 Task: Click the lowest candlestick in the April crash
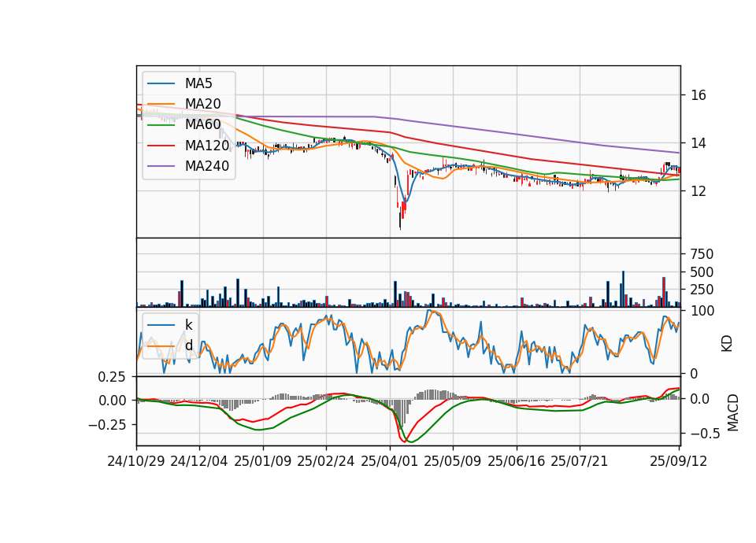pos(400,217)
